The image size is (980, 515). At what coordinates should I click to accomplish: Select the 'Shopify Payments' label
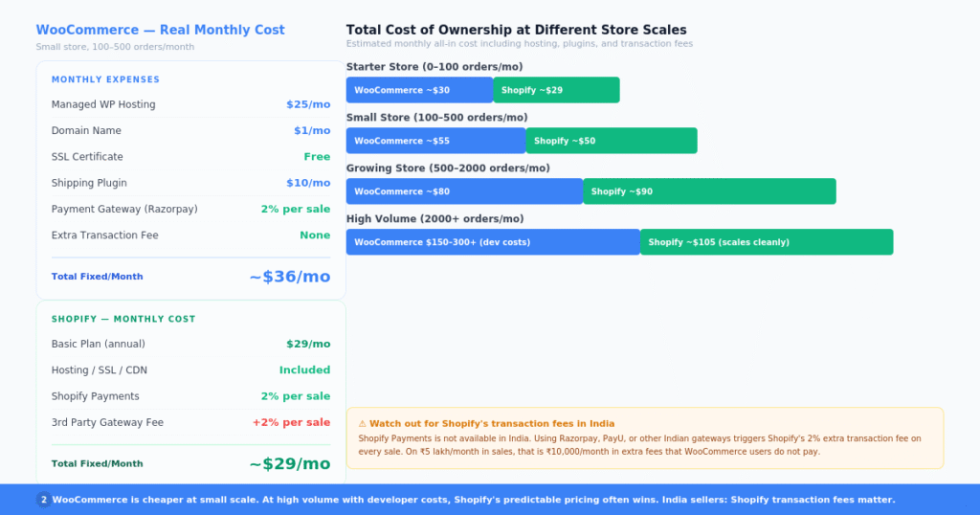point(95,396)
